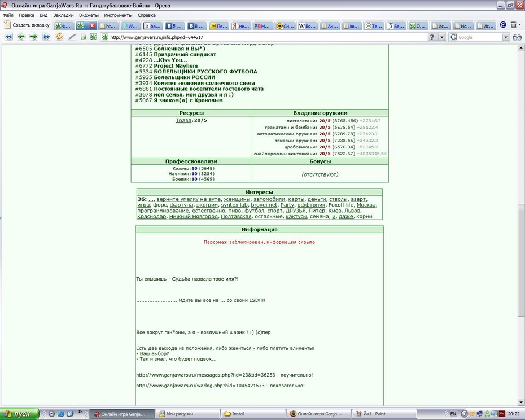Screen dimensions: 525x420
Task: Go forward with the green right arrow
Action: (34, 37)
